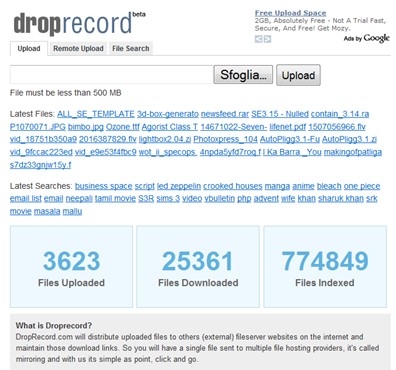This screenshot has width=396, height=370.
Task: Click the sims 3 search link
Action: pyautogui.click(x=168, y=199)
